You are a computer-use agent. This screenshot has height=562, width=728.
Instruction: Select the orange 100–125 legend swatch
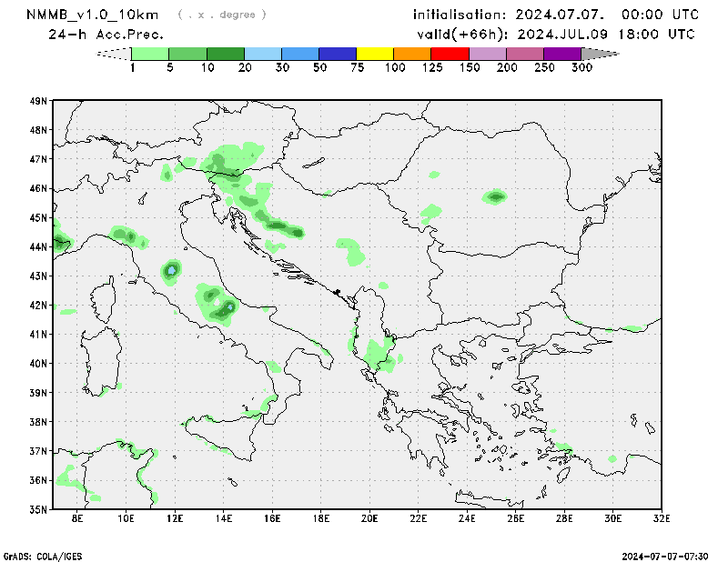412,54
